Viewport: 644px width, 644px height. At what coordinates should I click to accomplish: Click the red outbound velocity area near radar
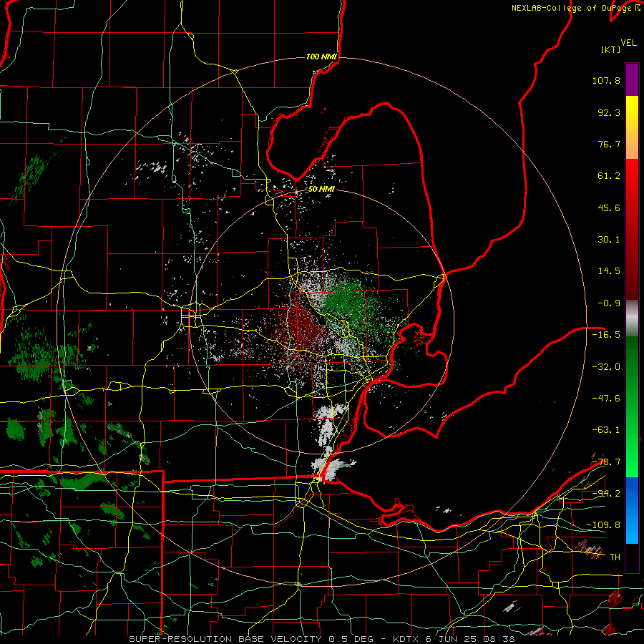pyautogui.click(x=303, y=326)
